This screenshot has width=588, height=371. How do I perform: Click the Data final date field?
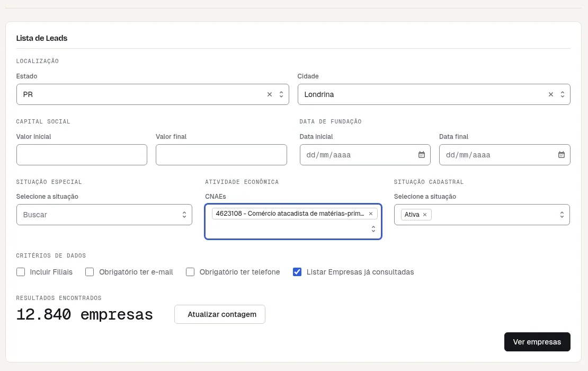tap(505, 155)
